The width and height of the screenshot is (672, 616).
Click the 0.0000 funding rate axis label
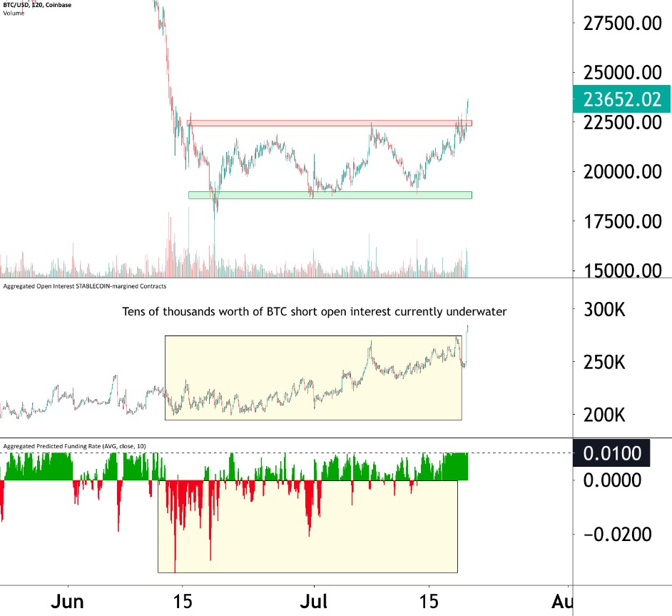tap(612, 480)
